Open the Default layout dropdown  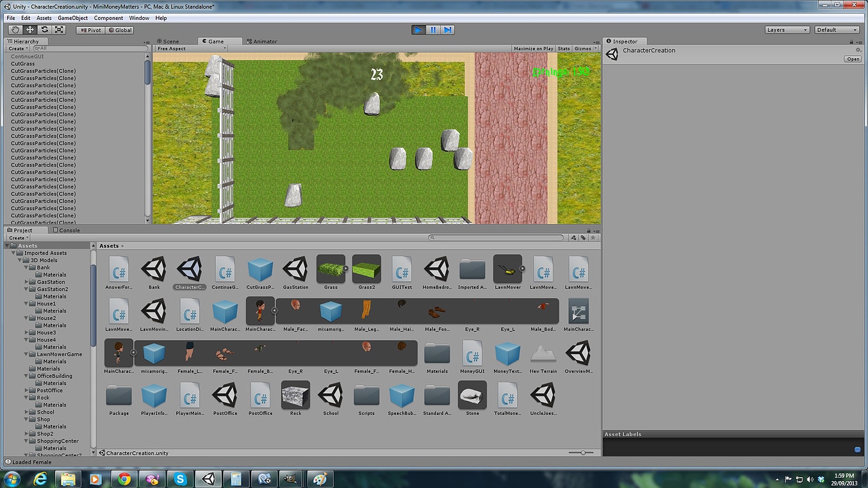click(837, 30)
